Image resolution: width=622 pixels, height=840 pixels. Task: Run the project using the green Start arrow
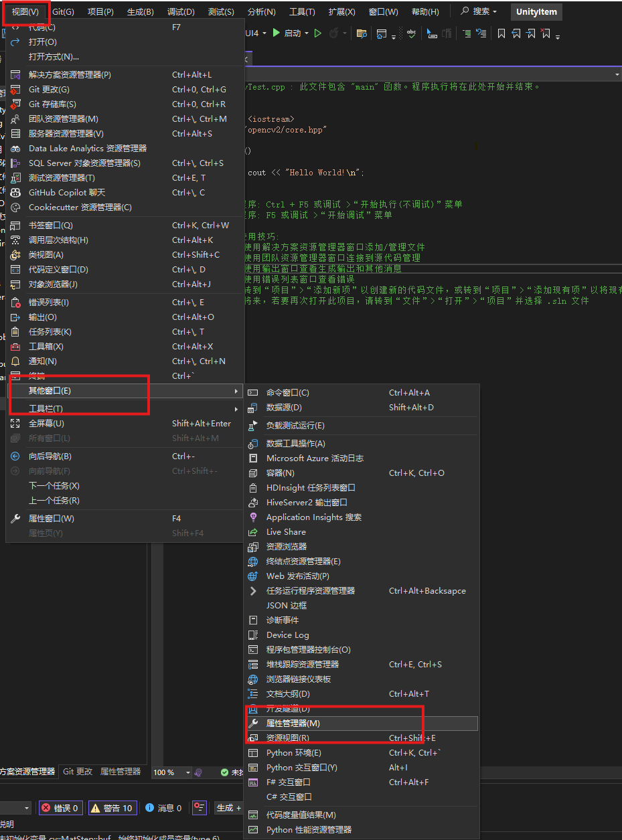pos(276,32)
